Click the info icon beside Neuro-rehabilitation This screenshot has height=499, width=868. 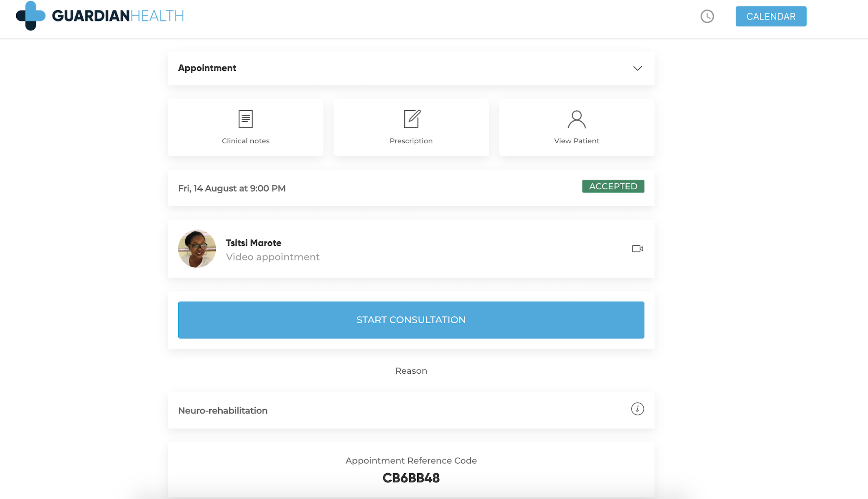(x=637, y=409)
